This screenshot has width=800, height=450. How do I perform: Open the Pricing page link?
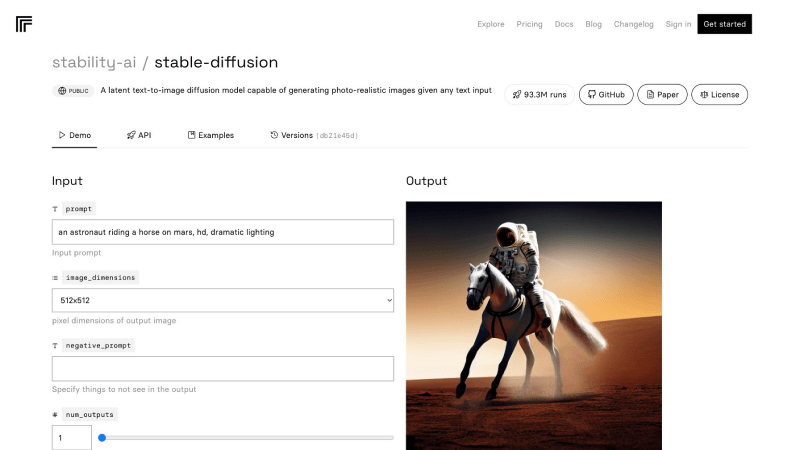tap(529, 24)
